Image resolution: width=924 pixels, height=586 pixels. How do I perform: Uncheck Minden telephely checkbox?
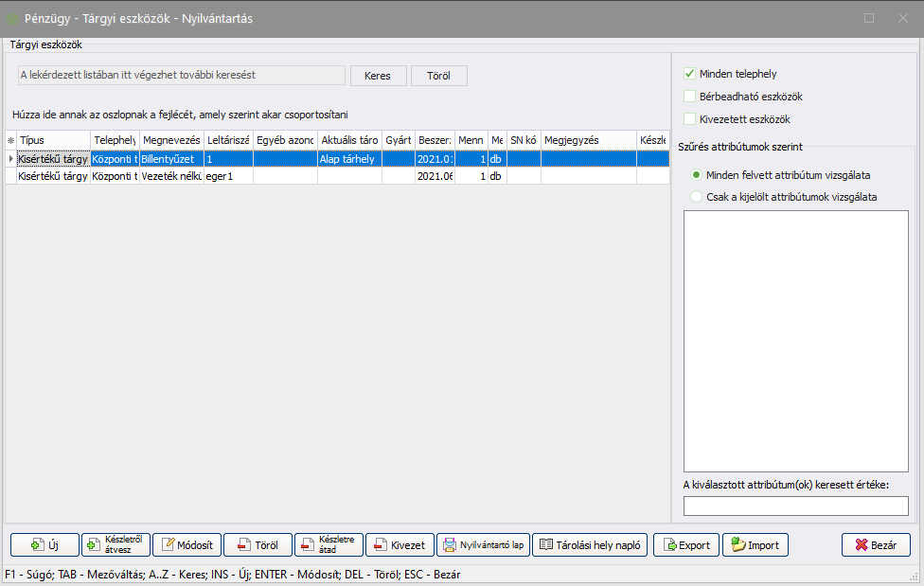click(690, 74)
